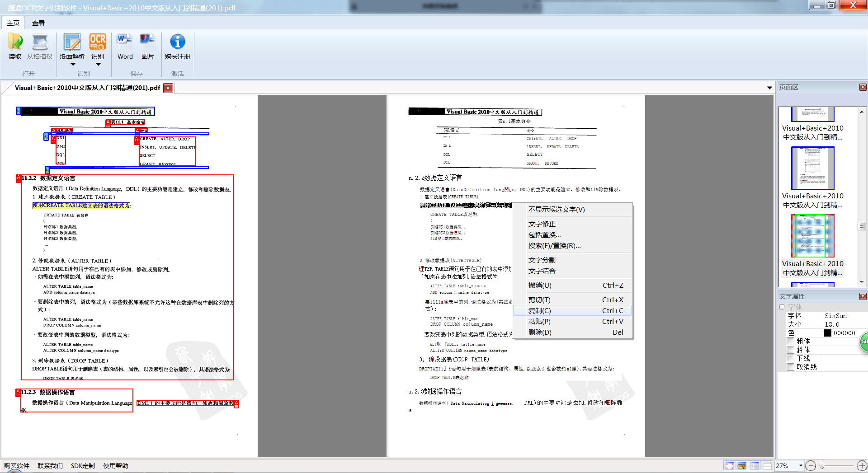
Task: Select 粘贴(P) in the context menu
Action: (572, 322)
